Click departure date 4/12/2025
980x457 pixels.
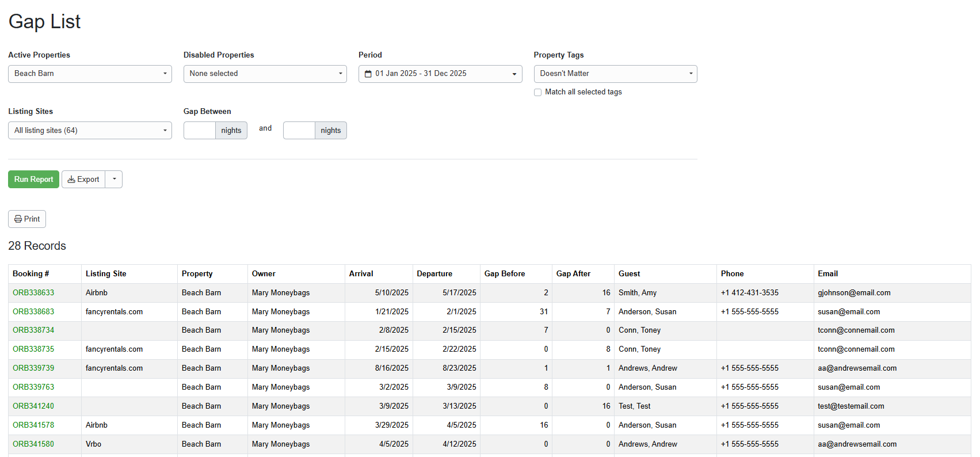459,444
